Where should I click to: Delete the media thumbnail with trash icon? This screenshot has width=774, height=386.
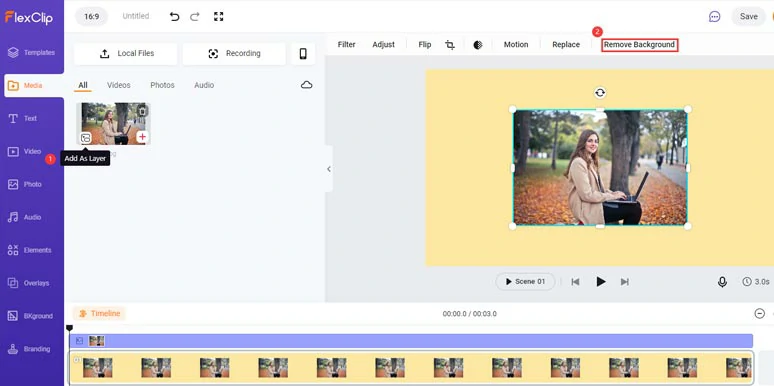tap(142, 111)
